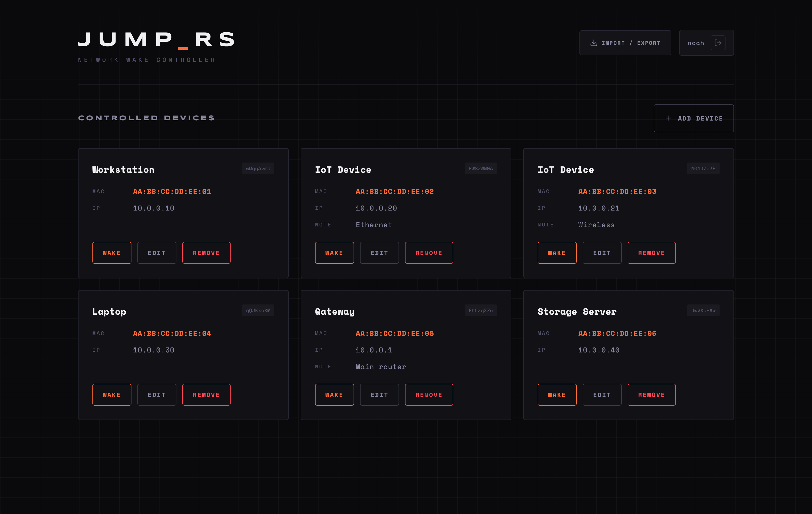The image size is (812, 514).
Task: Click MAC address AA:BB:CC:DD:EE:03
Action: tap(617, 192)
